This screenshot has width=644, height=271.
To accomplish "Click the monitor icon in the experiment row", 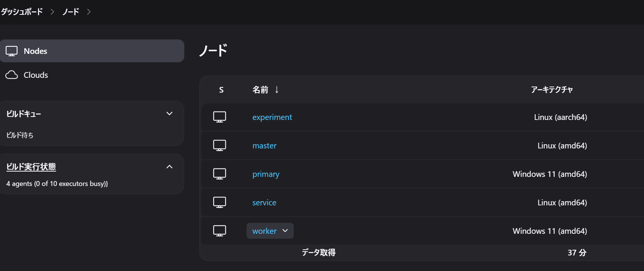I will 220,117.
